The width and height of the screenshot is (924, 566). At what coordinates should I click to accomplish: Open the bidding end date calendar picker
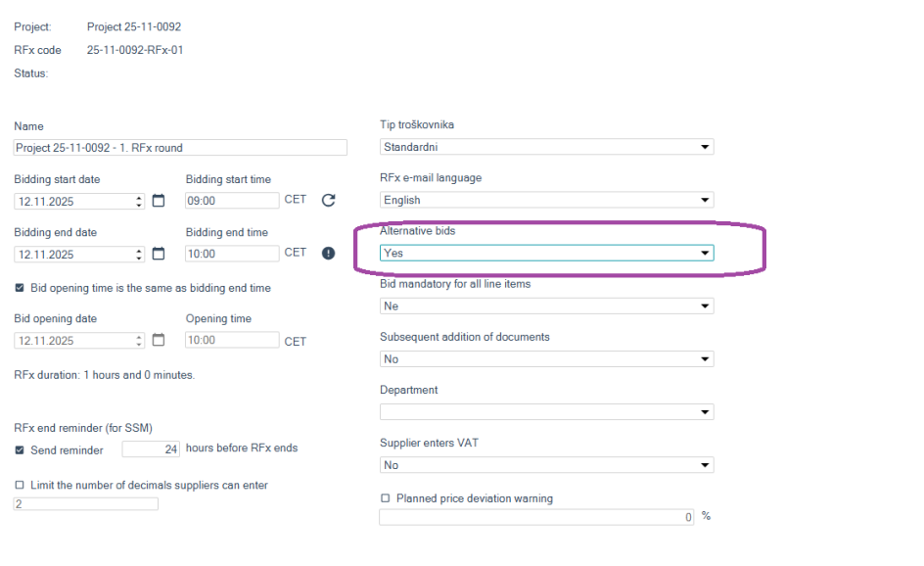pyautogui.click(x=159, y=254)
